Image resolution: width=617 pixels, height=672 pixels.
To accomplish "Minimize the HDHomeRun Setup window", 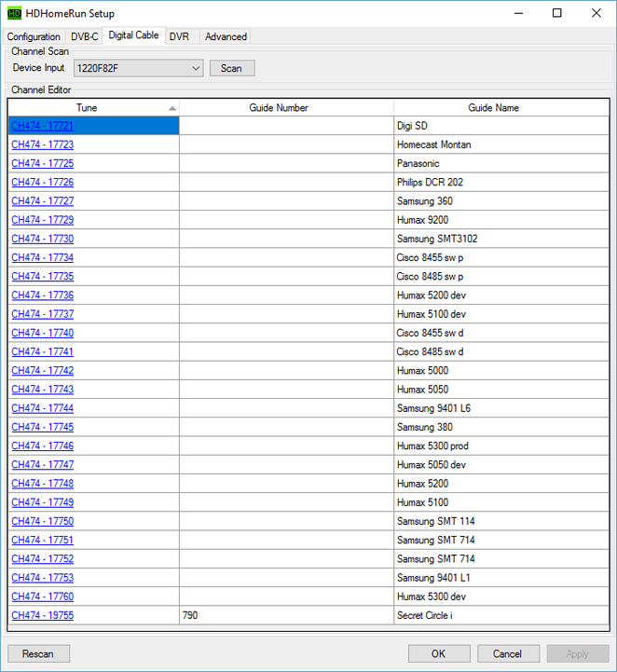I will coord(518,13).
